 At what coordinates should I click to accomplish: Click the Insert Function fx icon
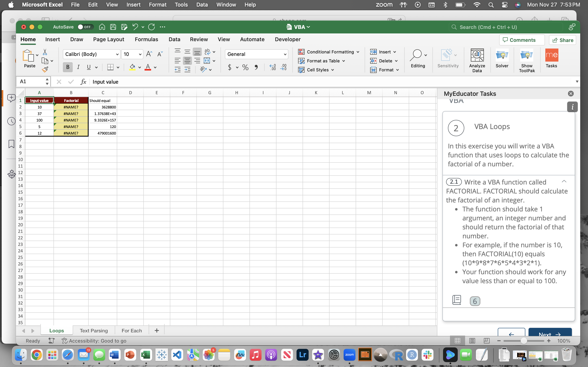click(83, 82)
